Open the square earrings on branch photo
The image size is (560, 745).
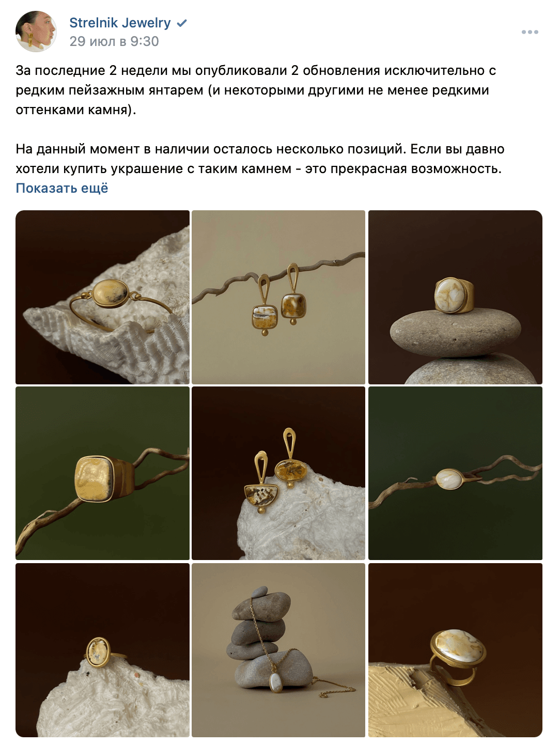click(278, 297)
